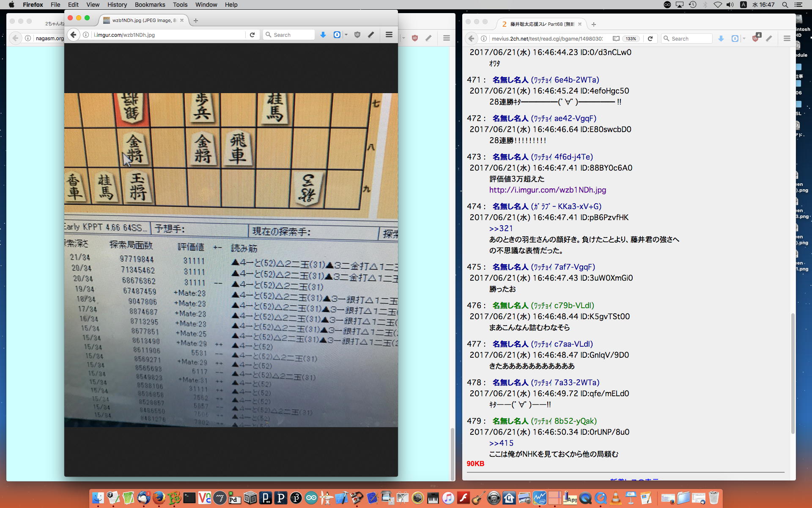
Task: Click uBlock shield icon in imgur window
Action: (x=357, y=35)
